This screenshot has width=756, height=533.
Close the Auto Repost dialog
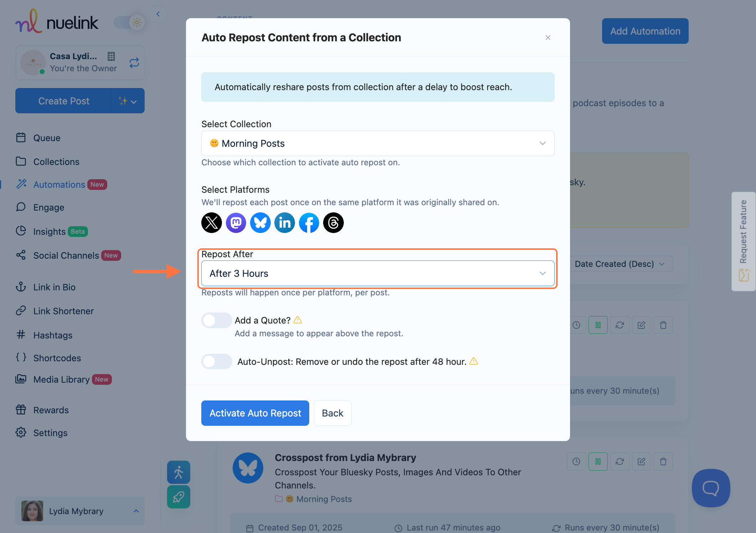point(548,38)
